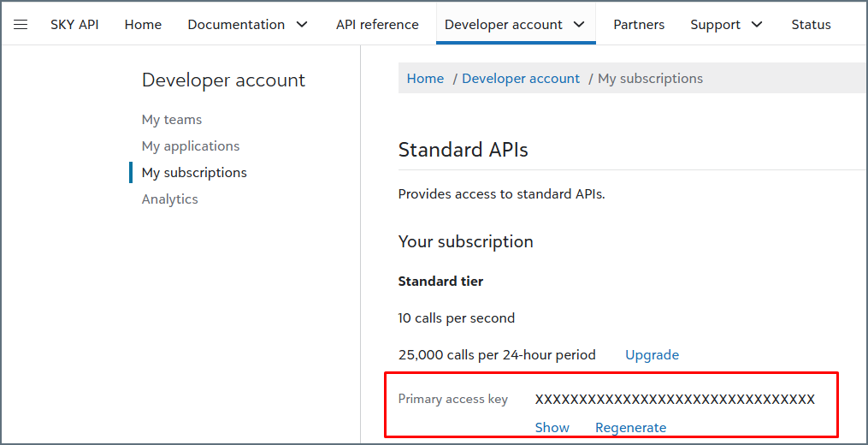Go to Home in top navigation
Screen dimensions: 868x445
tap(143, 24)
